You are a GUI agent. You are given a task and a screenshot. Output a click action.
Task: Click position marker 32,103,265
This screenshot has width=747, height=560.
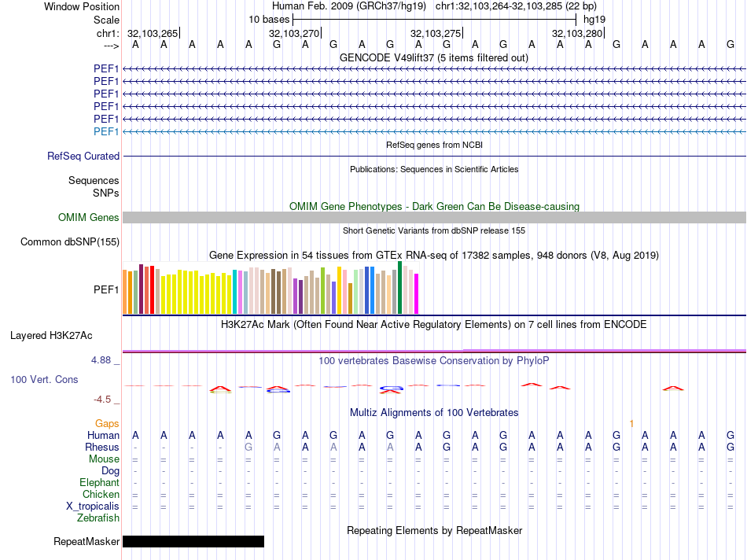pos(153,33)
